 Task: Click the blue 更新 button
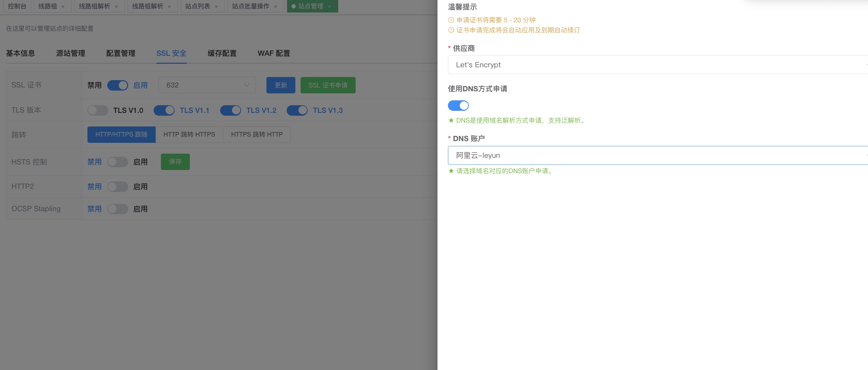(281, 85)
